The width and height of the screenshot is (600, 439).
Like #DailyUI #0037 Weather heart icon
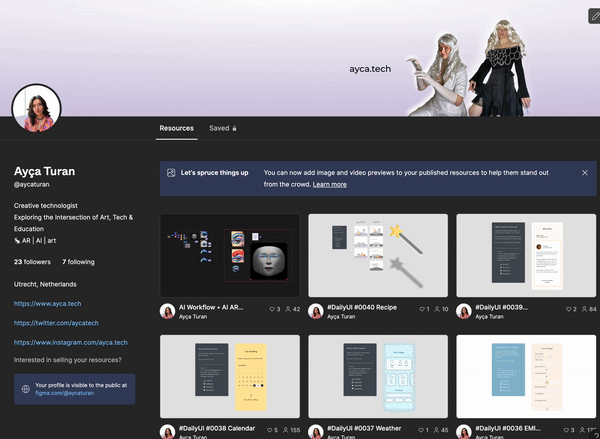[x=422, y=431]
